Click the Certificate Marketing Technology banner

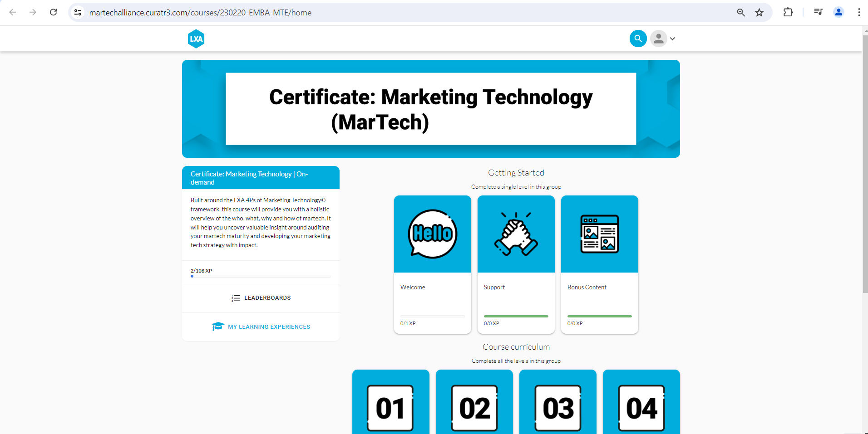click(431, 109)
